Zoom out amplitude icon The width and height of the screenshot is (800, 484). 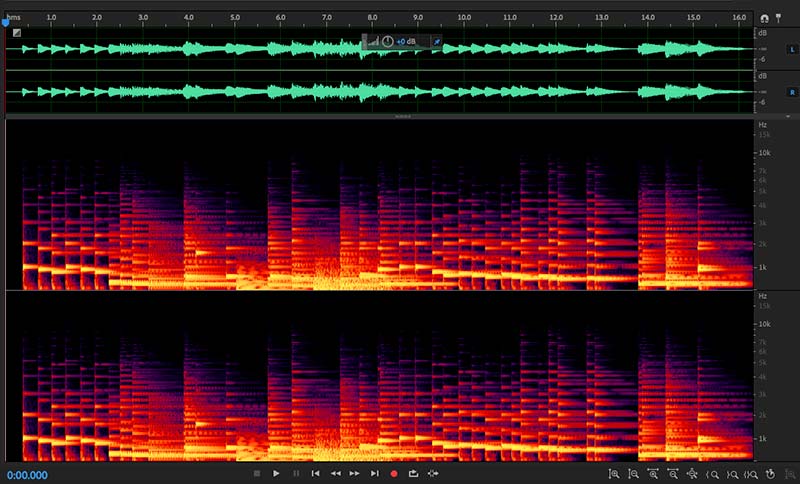633,474
